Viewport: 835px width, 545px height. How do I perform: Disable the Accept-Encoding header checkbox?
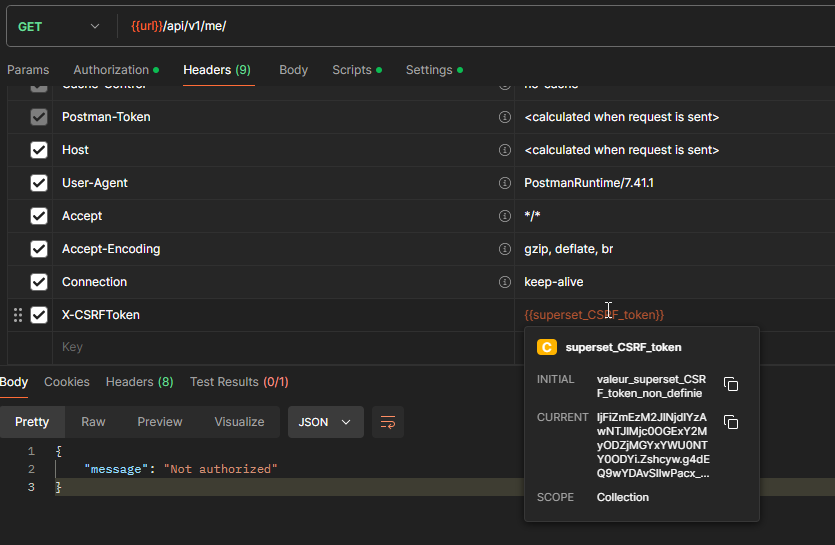(39, 249)
